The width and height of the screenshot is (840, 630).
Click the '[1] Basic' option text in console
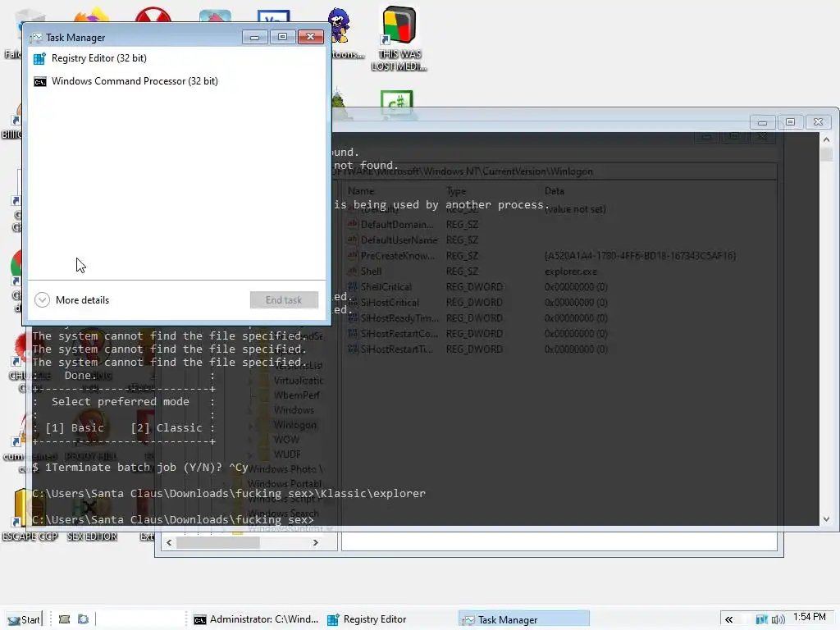(75, 427)
